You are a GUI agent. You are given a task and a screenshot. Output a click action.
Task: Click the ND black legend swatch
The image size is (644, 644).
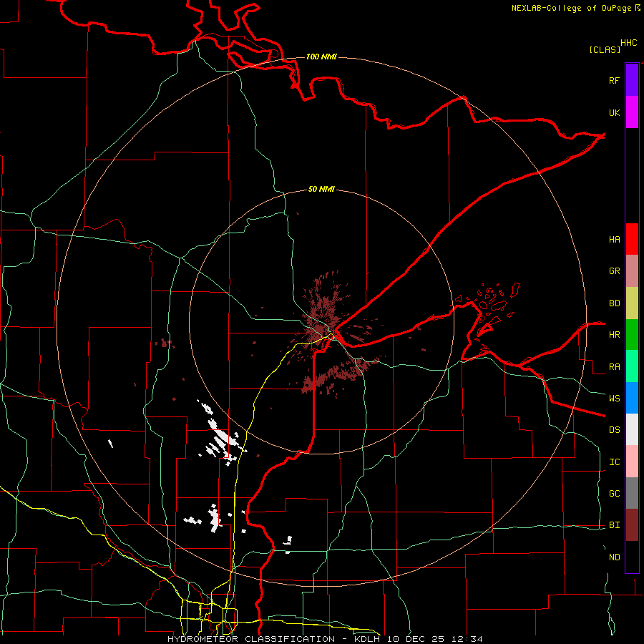click(632, 557)
